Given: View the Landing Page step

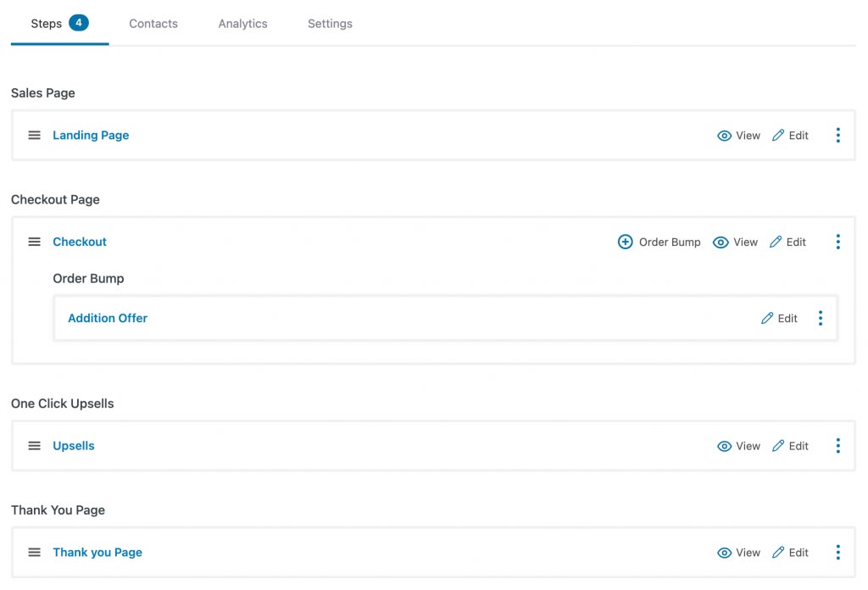Looking at the screenshot, I should [x=738, y=136].
